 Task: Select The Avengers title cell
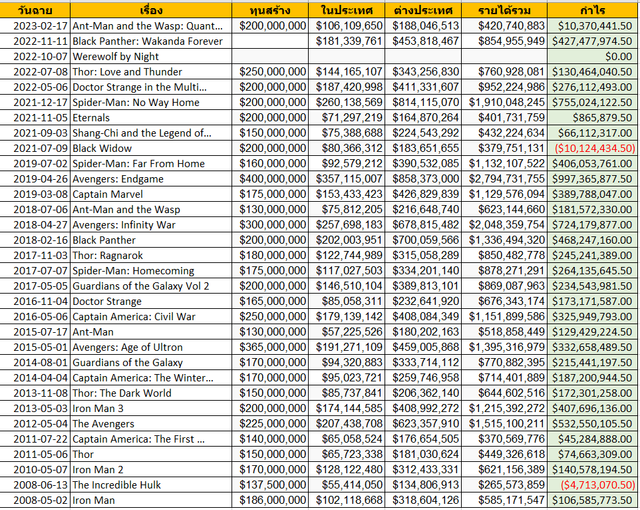coord(151,424)
